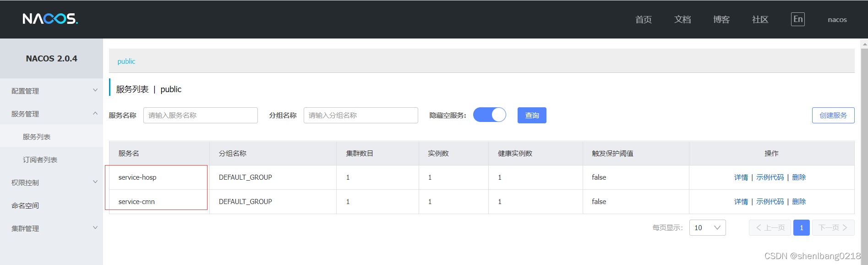This screenshot has width=868, height=265.
Task: Open the page size dropdown showing 10
Action: coord(707,227)
